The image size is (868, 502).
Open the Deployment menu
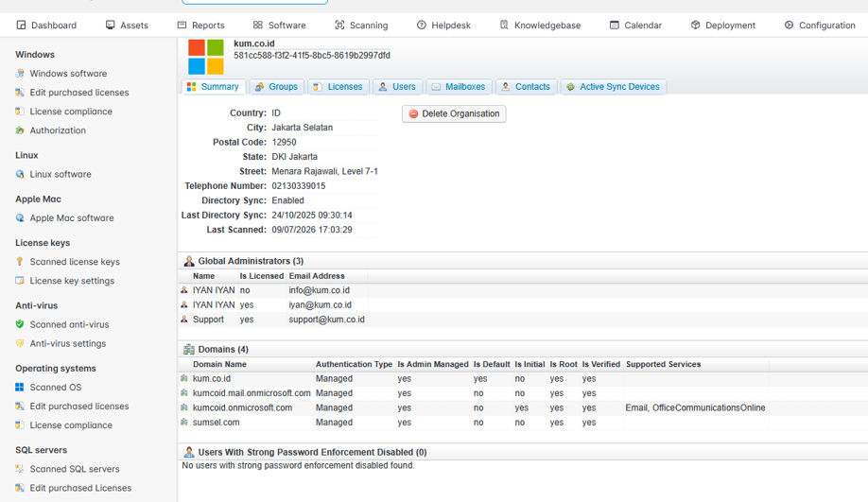(723, 25)
